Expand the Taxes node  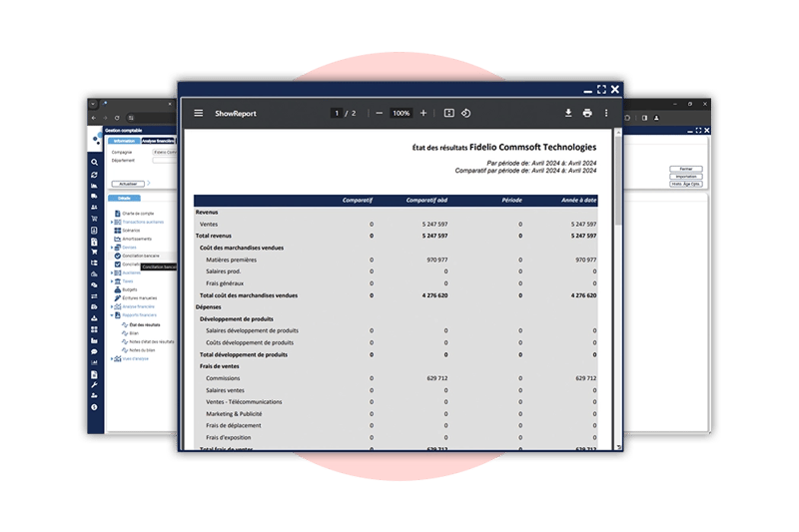coord(112,281)
